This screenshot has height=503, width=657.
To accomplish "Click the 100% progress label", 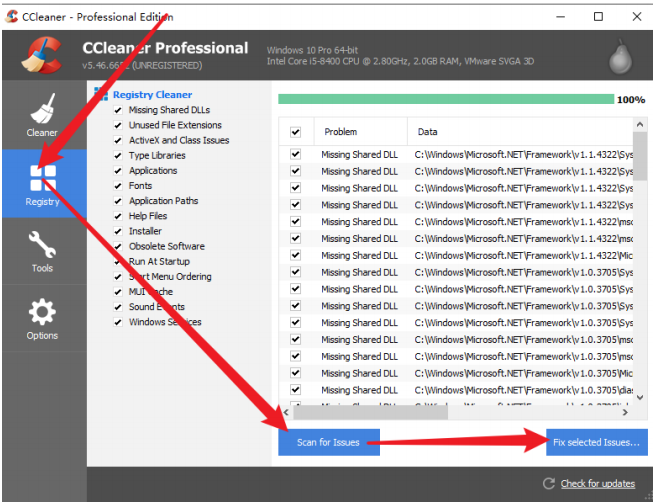I will tap(631, 100).
